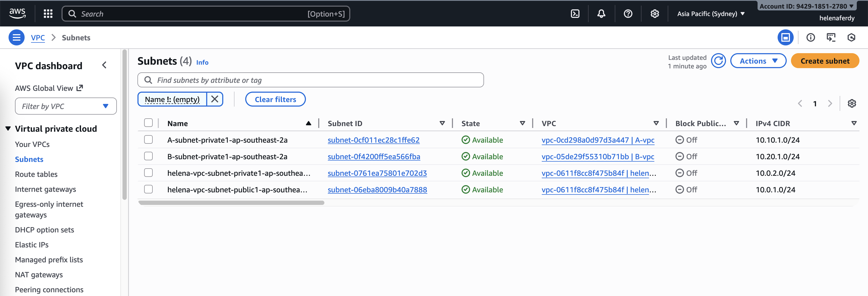The width and height of the screenshot is (868, 296).
Task: Open AWS CloudShell terminal icon
Action: (575, 14)
